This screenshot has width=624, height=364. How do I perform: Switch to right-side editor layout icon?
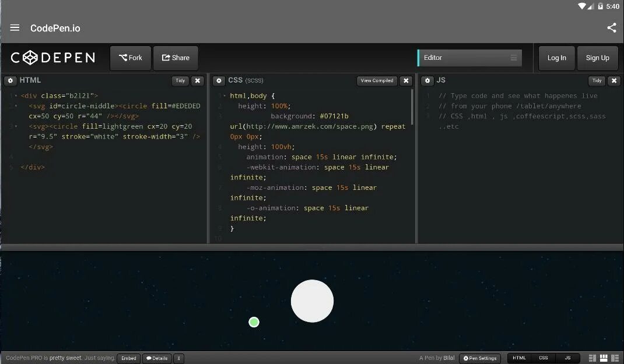[x=615, y=358]
